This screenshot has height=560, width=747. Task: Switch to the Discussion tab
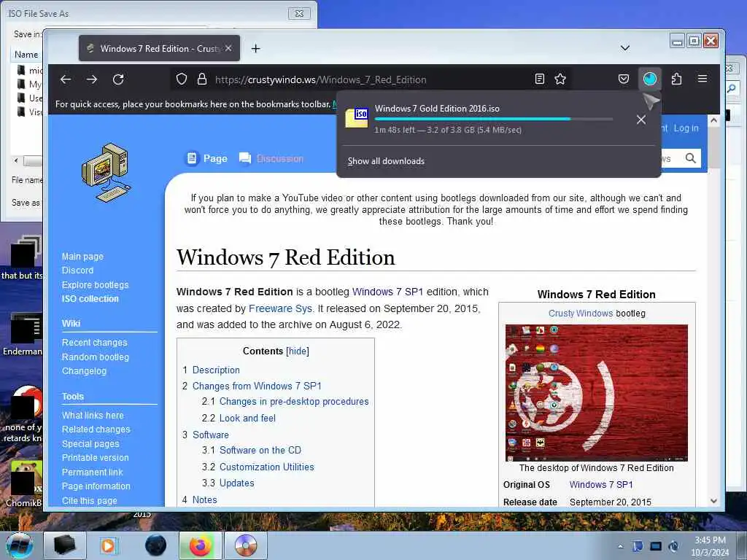tap(271, 158)
